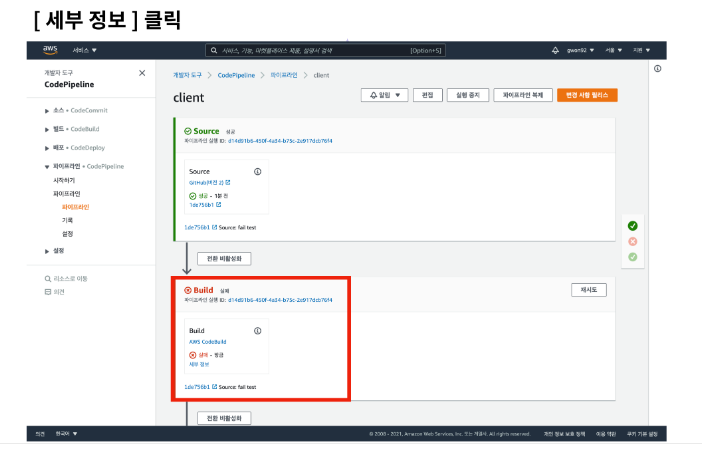
Task: Open the 서울 region dropdown
Action: pyautogui.click(x=613, y=50)
